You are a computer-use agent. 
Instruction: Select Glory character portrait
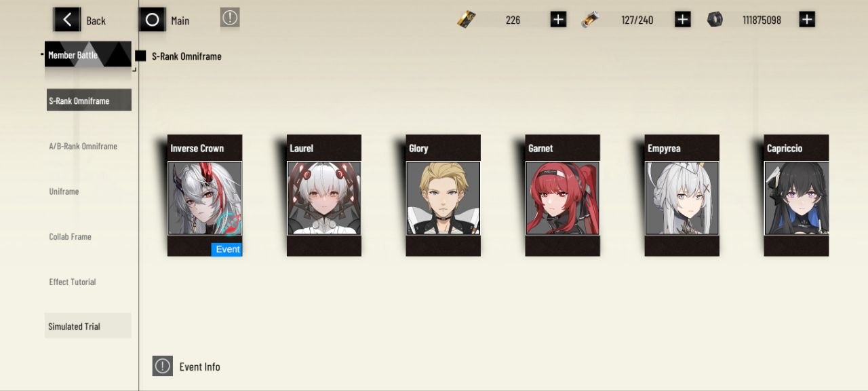click(443, 198)
